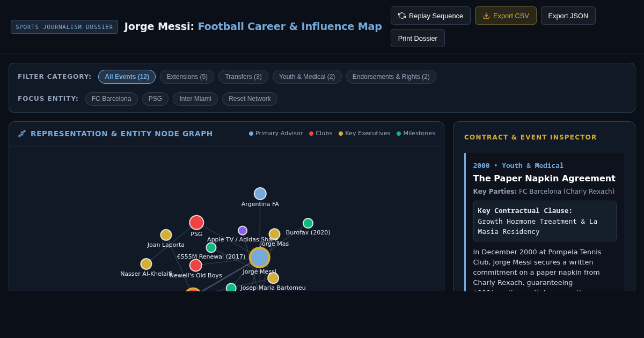Focus on Inter Miami entity
644x338 pixels.
click(x=195, y=99)
